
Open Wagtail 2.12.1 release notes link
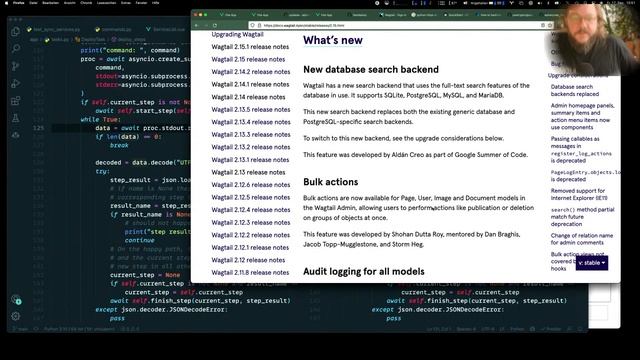[250, 247]
